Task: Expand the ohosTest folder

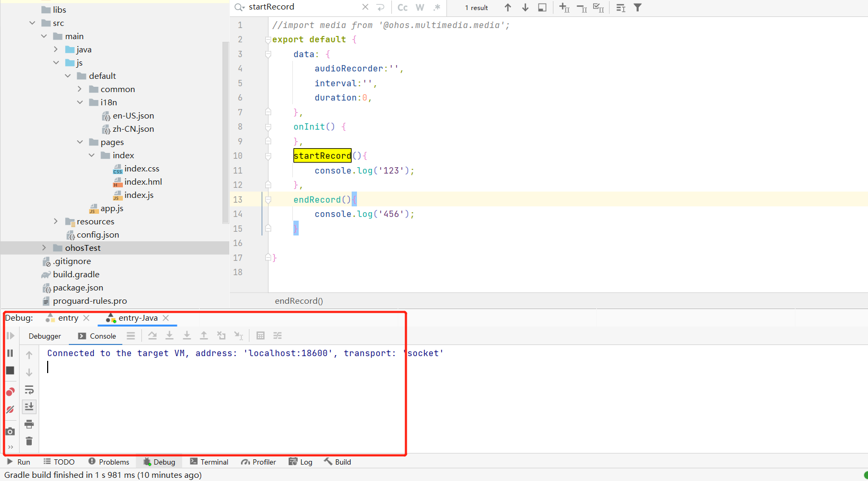Action: point(44,248)
